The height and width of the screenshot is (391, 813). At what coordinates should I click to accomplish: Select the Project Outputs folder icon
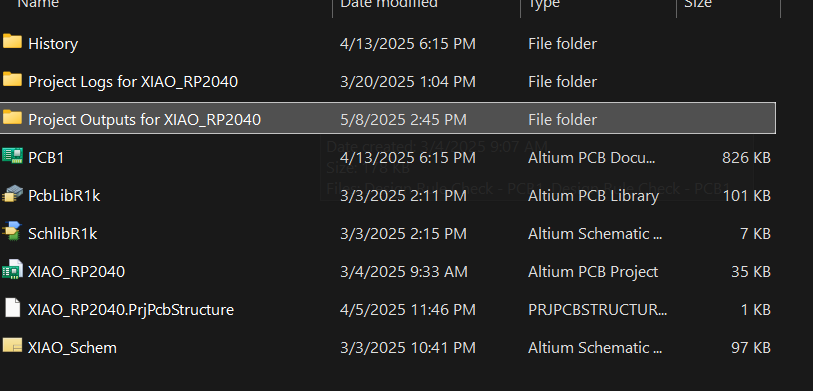(x=12, y=118)
